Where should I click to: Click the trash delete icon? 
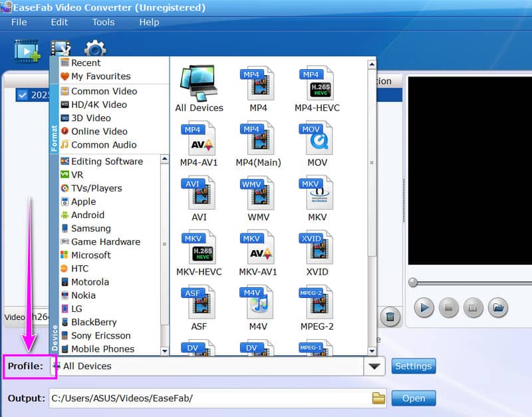click(x=390, y=317)
